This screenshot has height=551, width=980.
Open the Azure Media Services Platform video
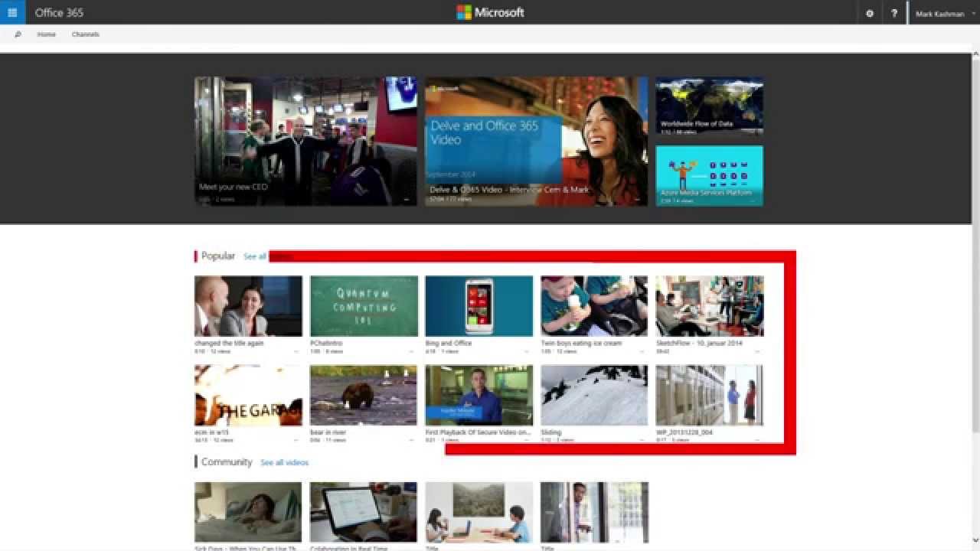point(709,176)
